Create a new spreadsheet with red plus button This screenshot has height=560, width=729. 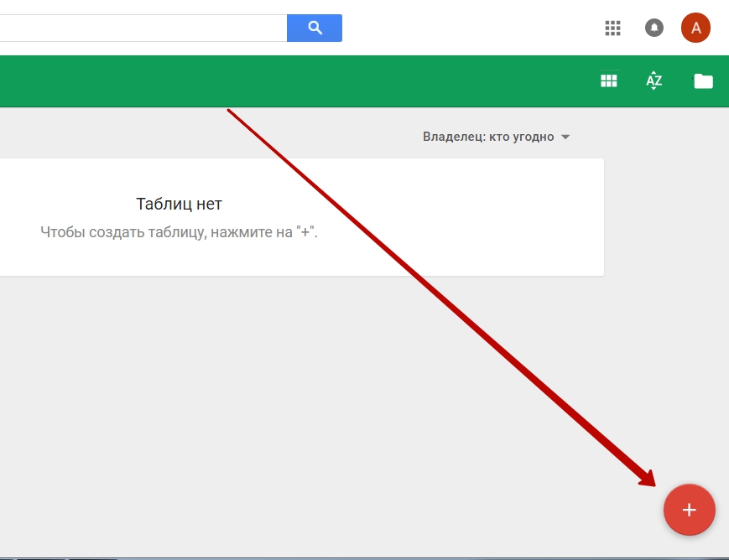pos(689,510)
